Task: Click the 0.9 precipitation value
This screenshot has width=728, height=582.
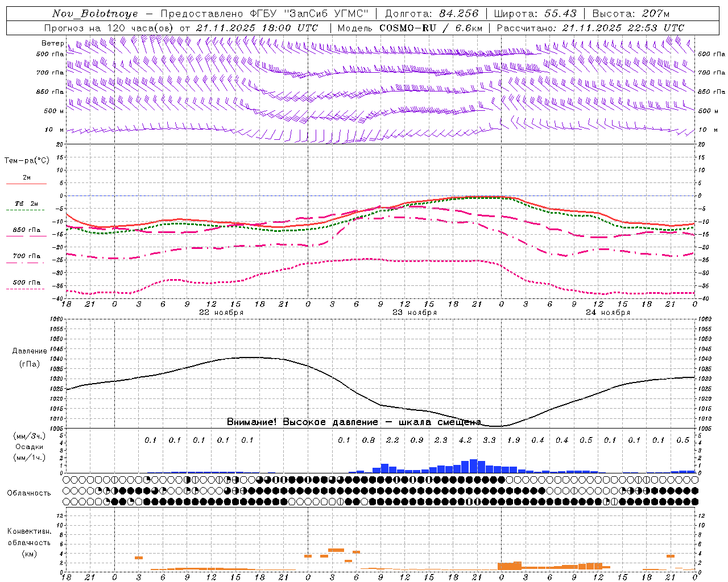Action: click(x=417, y=440)
